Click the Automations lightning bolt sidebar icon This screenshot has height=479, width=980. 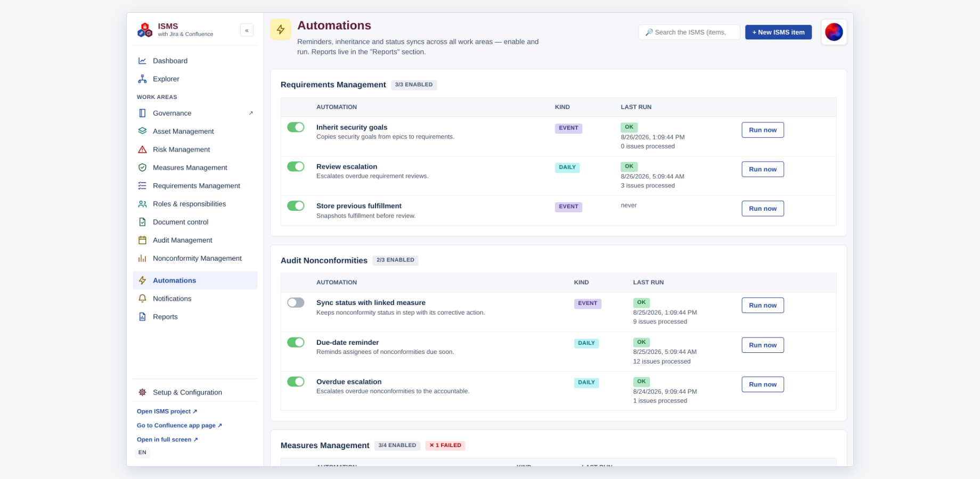[142, 280]
